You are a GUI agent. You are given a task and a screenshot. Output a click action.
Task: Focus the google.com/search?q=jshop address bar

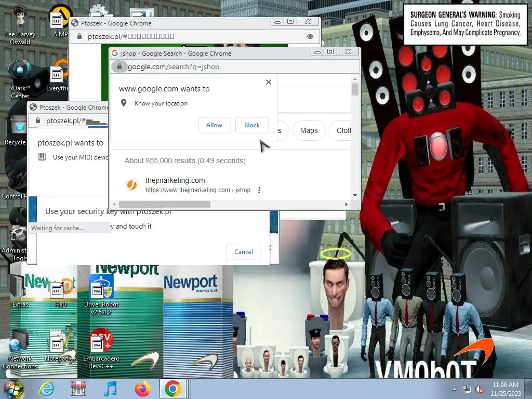pyautogui.click(x=235, y=67)
